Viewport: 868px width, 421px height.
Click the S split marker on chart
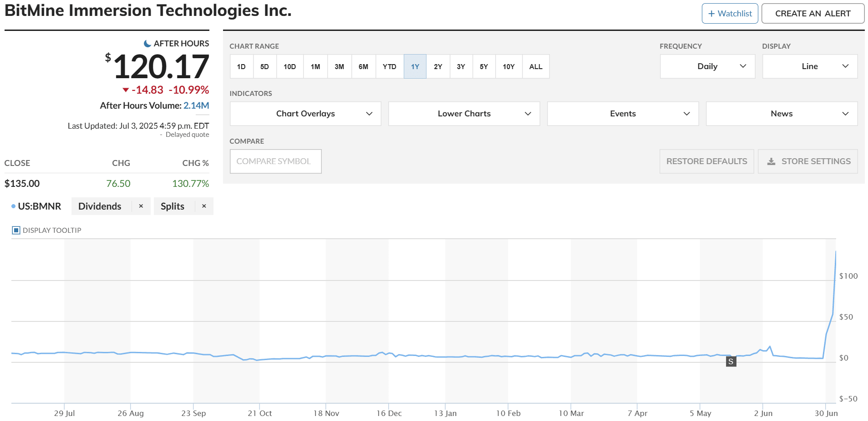point(731,361)
